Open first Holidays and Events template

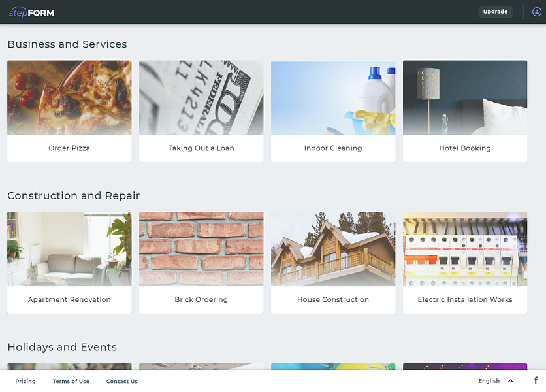point(69,367)
